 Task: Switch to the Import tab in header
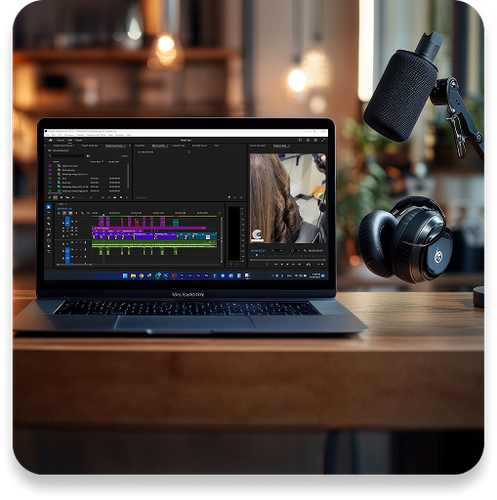pyautogui.click(x=60, y=140)
